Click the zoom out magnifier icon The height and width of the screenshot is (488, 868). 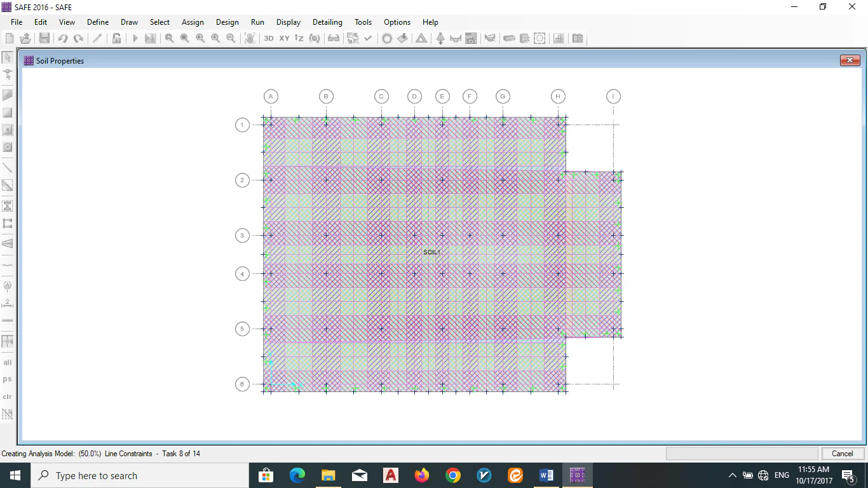pos(231,38)
